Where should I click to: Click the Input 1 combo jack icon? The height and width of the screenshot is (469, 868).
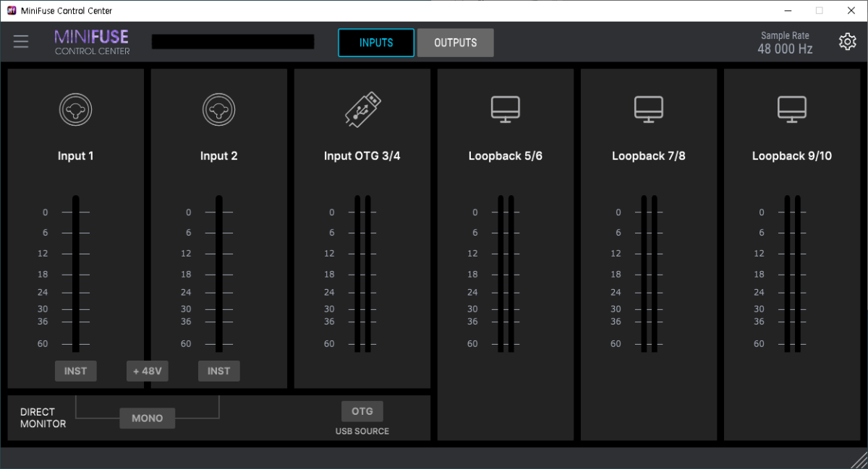[76, 110]
